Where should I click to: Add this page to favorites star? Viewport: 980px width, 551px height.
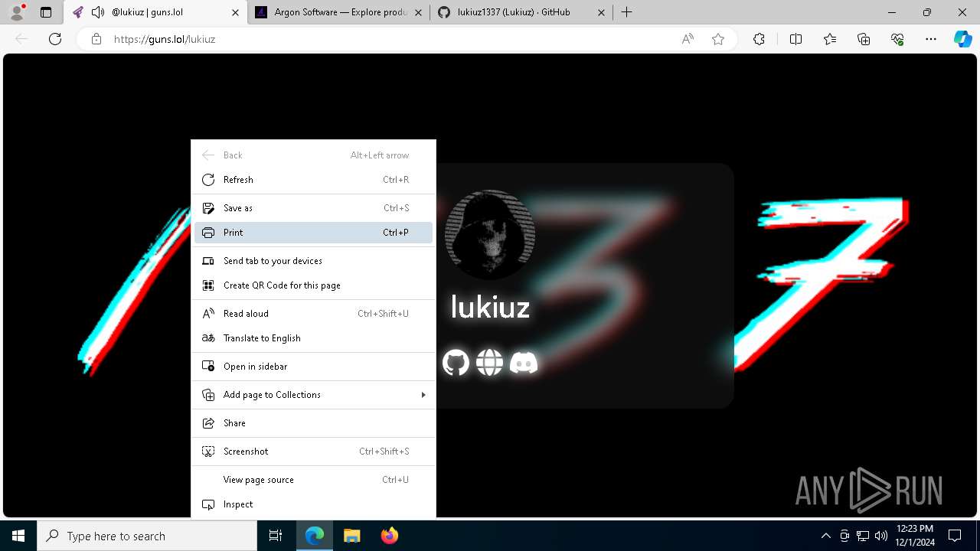718,39
